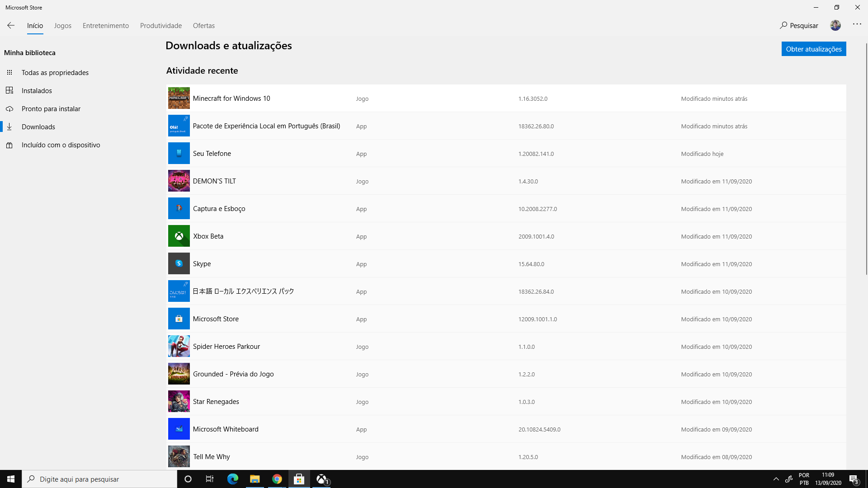Open the Xbox Beta app icon
Screen dimensions: 868x488
179,236
